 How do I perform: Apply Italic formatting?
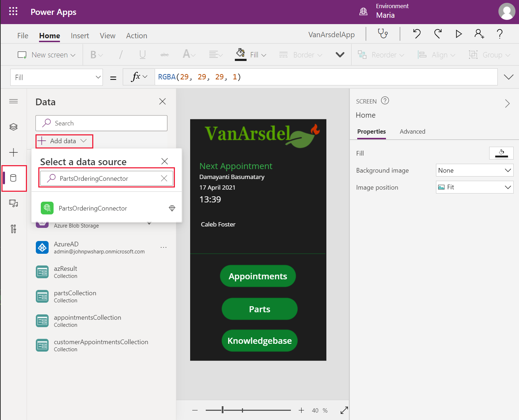click(x=121, y=55)
